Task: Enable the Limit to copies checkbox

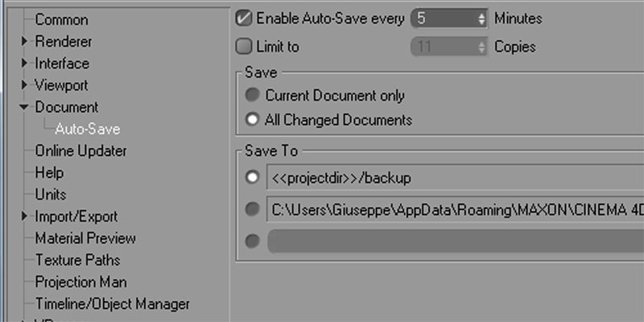Action: click(244, 47)
